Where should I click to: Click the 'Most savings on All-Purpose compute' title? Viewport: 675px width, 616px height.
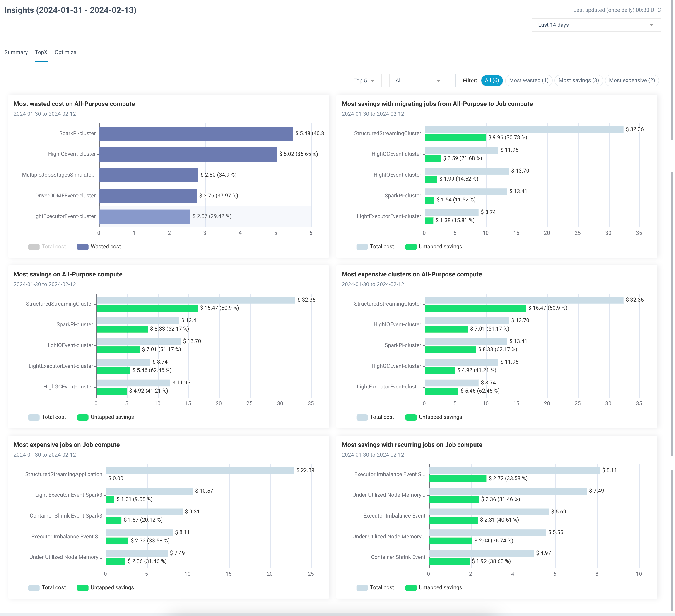(68, 274)
